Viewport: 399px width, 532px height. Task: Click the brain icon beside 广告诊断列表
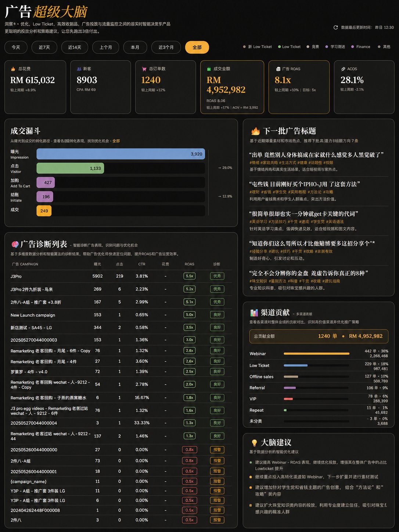15,244
